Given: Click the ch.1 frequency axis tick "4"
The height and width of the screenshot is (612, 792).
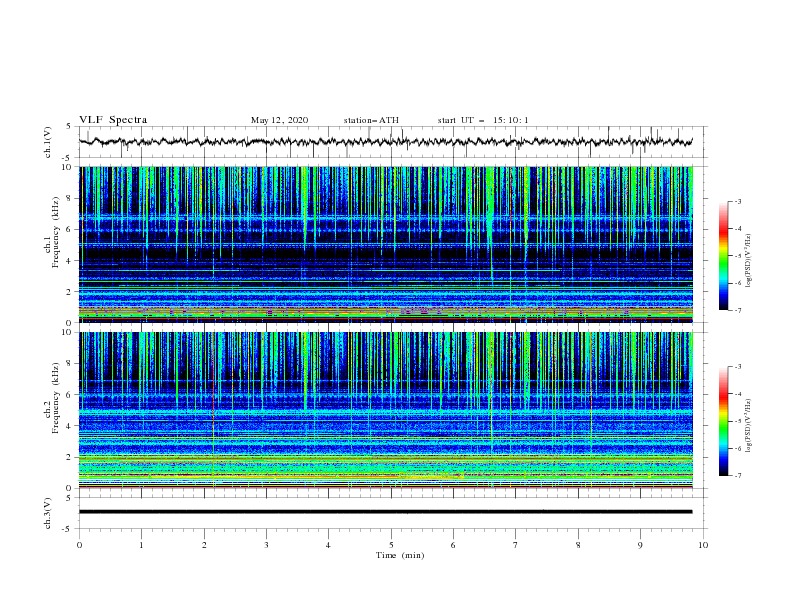Looking at the screenshot, I should tap(71, 261).
